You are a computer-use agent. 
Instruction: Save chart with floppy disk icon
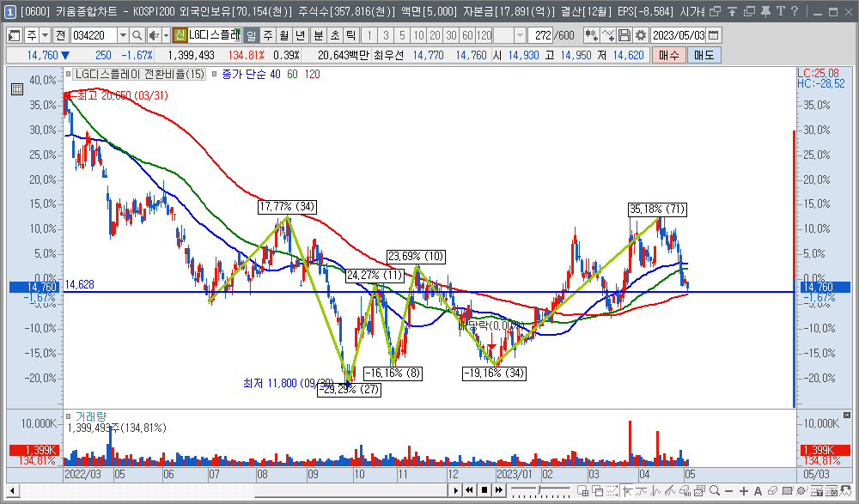point(624,35)
